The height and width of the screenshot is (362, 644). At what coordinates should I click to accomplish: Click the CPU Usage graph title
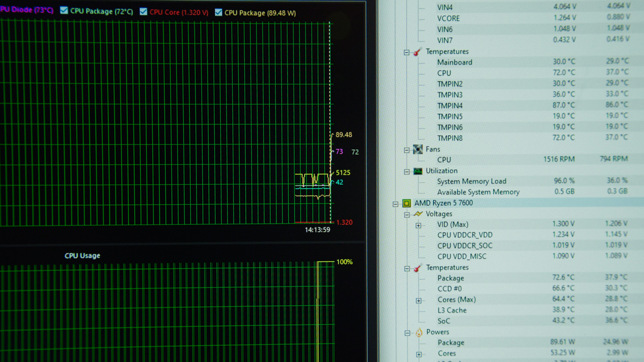pos(82,256)
